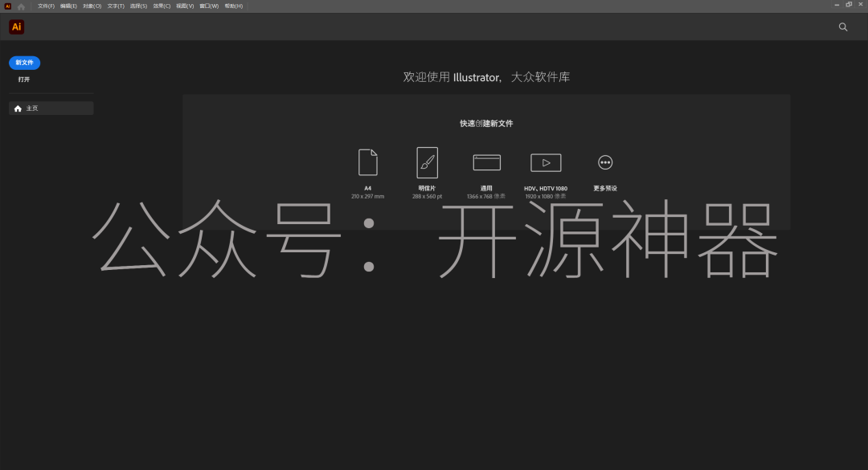
Task: Select 主页 in the sidebar
Action: 51,108
